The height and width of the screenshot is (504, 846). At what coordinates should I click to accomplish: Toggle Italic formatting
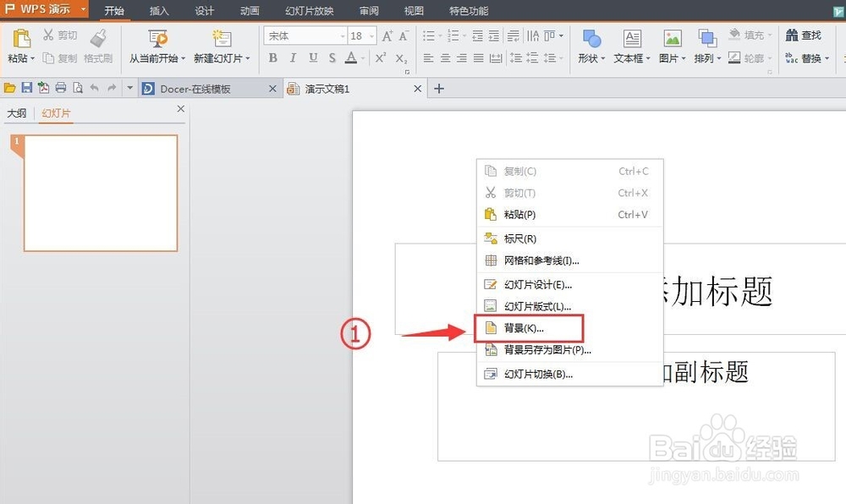coord(293,58)
